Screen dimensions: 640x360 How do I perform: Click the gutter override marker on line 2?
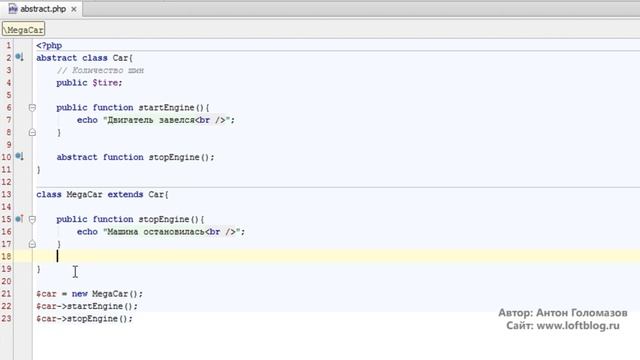pyautogui.click(x=19, y=57)
